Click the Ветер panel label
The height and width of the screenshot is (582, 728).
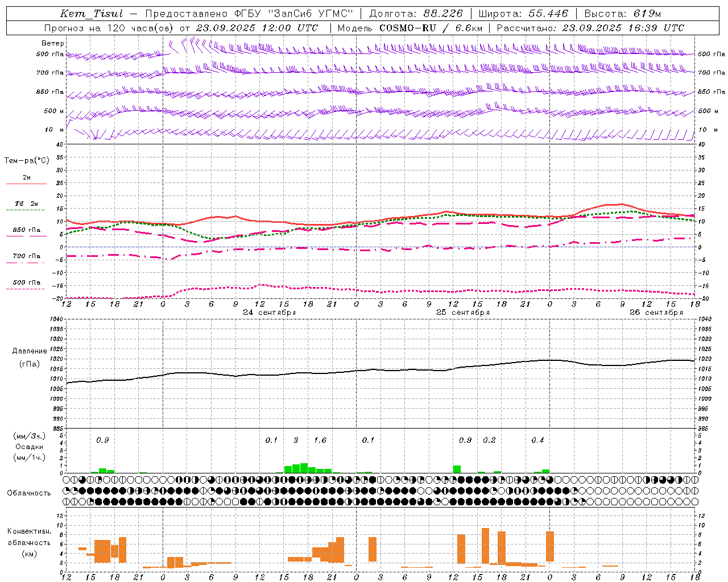pyautogui.click(x=53, y=43)
